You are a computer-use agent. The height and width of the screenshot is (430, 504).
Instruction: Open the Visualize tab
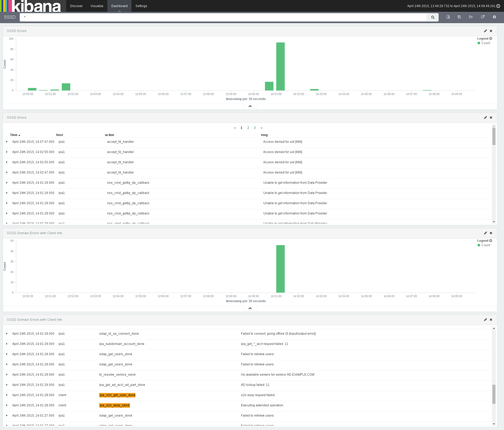click(x=97, y=6)
